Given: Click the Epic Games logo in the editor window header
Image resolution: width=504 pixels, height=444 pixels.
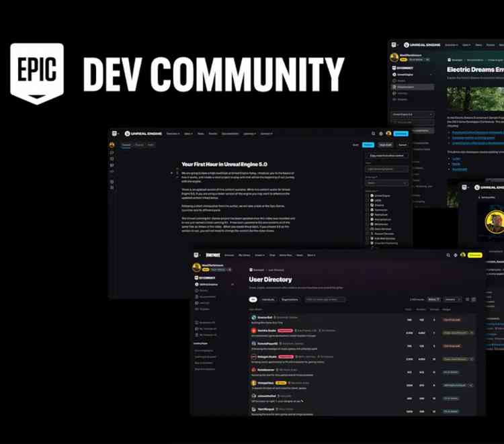Looking at the screenshot, I should coord(114,133).
